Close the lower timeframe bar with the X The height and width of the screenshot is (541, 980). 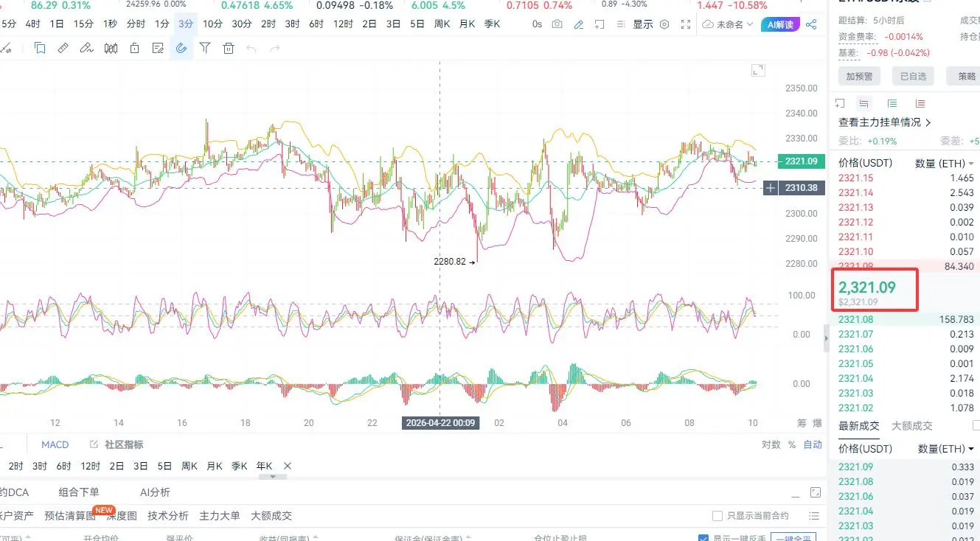(x=288, y=466)
